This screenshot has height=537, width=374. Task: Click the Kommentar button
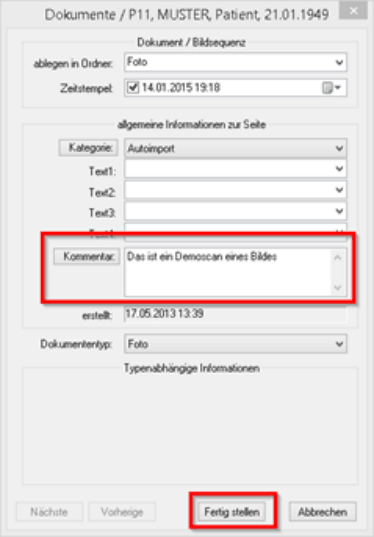[87, 257]
